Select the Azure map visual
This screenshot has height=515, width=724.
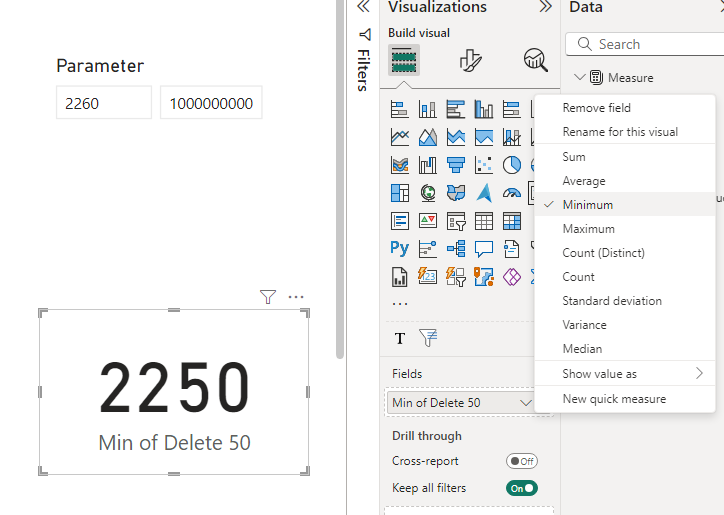[484, 193]
